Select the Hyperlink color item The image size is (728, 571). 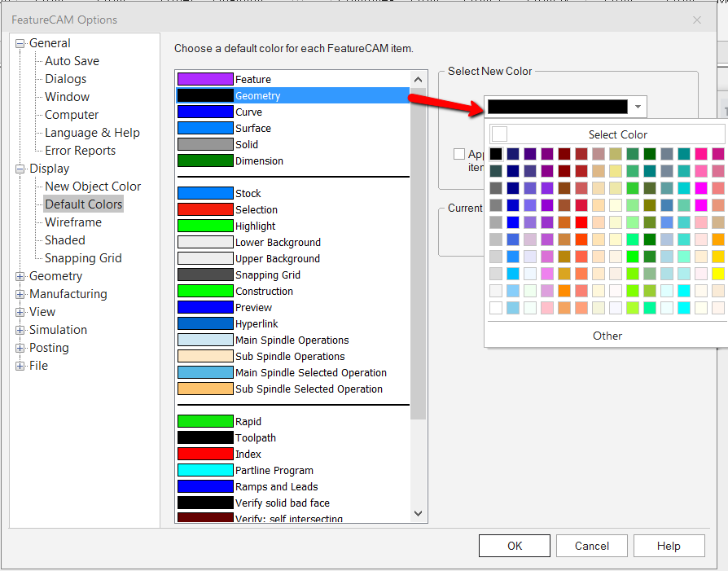293,324
